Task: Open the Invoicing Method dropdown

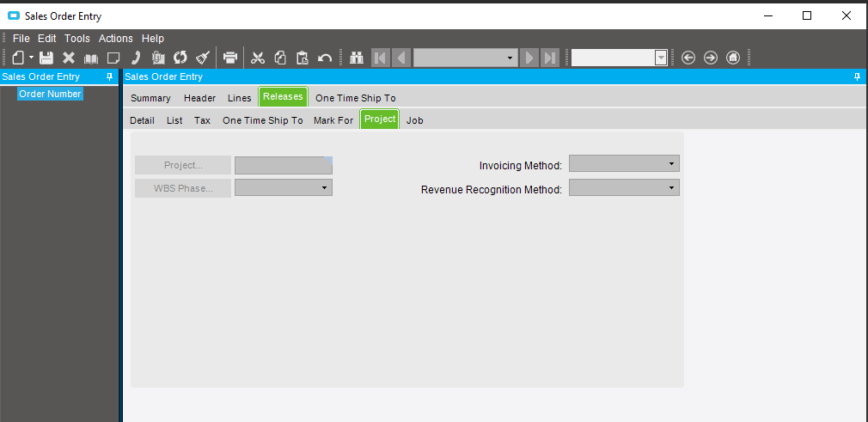Action: pos(671,164)
